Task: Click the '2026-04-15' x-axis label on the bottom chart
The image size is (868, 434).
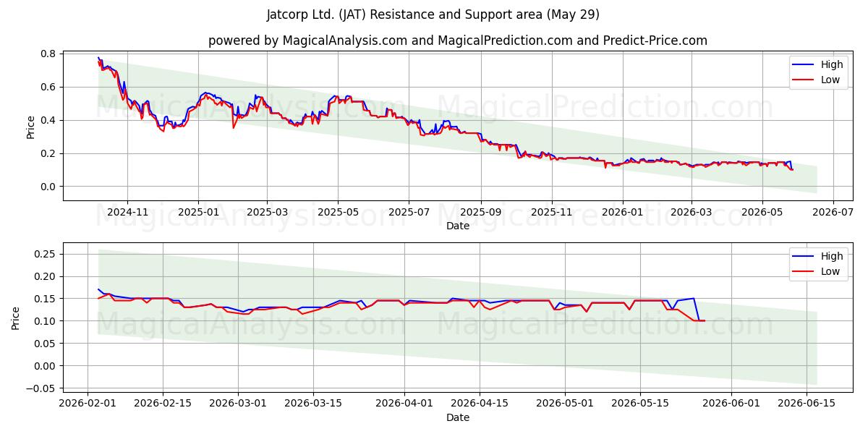Action: 479,404
